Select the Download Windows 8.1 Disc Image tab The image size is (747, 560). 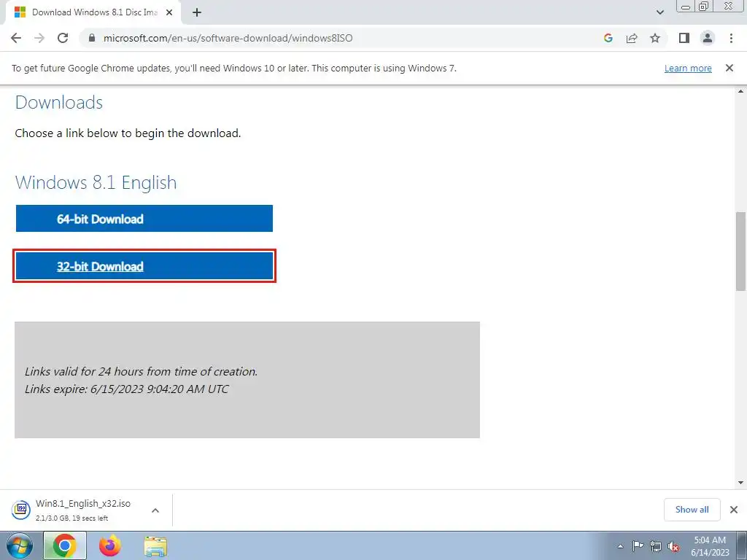click(x=93, y=13)
